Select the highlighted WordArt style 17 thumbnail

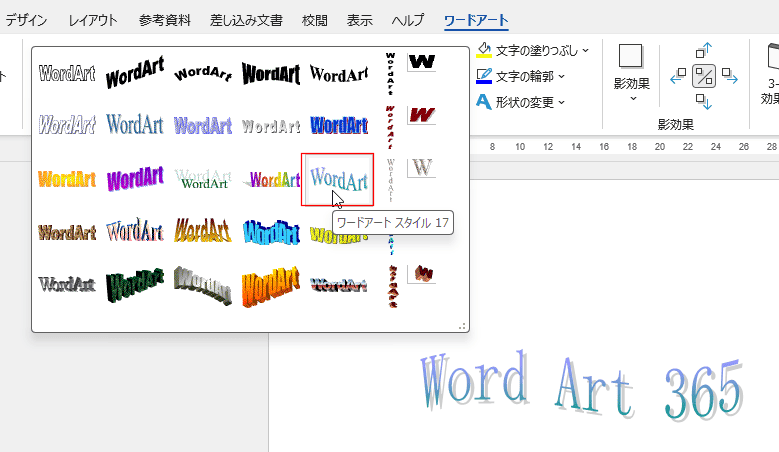(338, 179)
